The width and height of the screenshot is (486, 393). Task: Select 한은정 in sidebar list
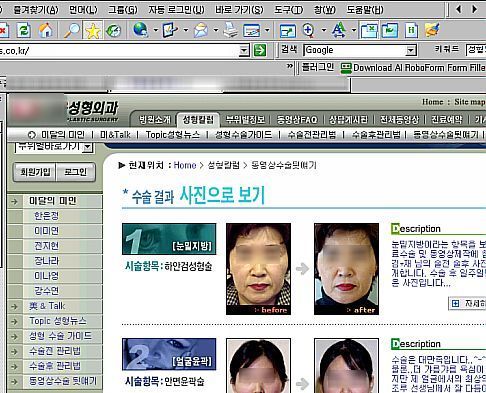pyautogui.click(x=46, y=216)
